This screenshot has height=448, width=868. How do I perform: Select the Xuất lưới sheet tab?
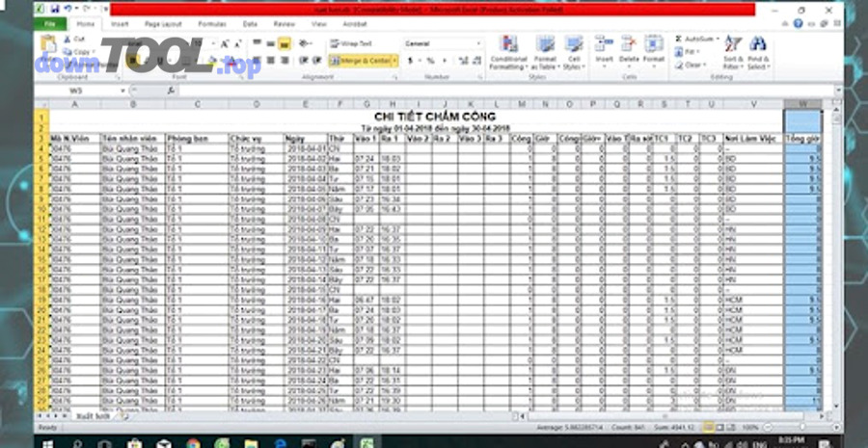click(94, 416)
